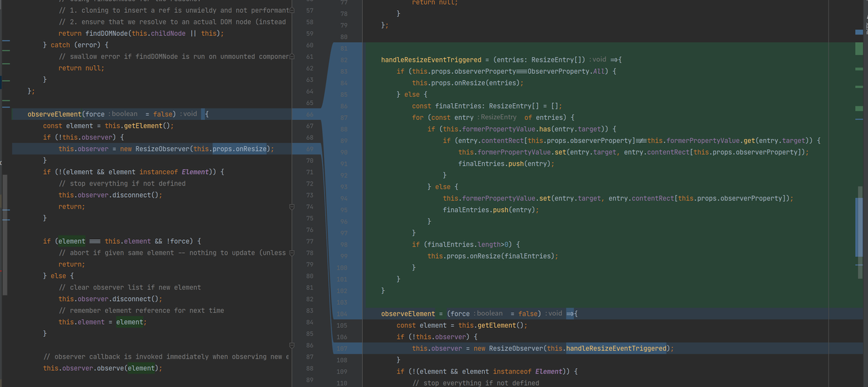The height and width of the screenshot is (387, 868).
Task: Click the ':boolean' inlay hint in left pane
Action: [123, 114]
